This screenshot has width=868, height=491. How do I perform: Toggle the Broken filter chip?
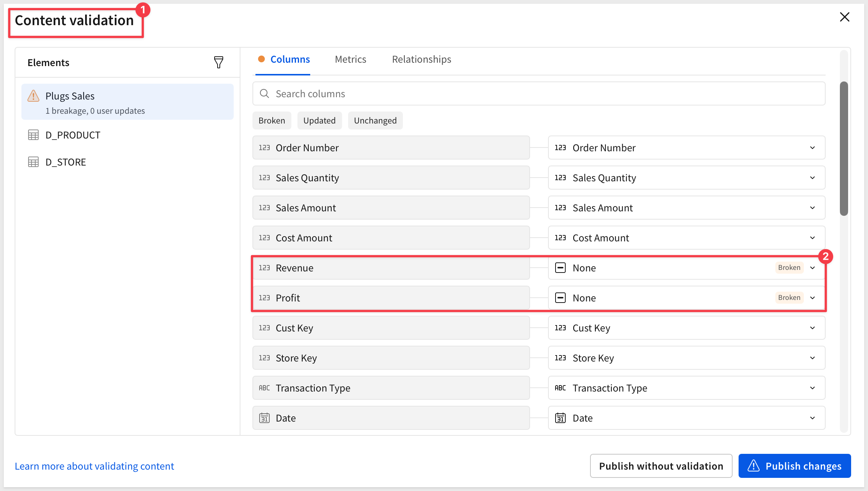(x=272, y=120)
